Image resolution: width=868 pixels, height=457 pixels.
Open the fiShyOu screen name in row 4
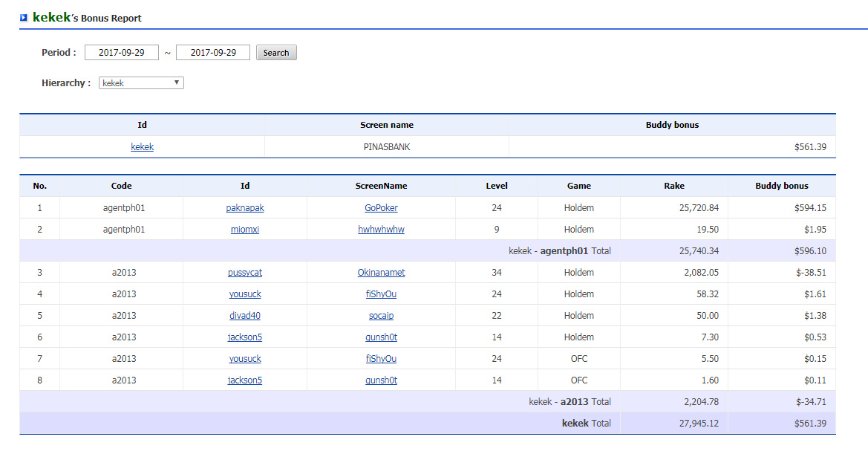tap(381, 294)
